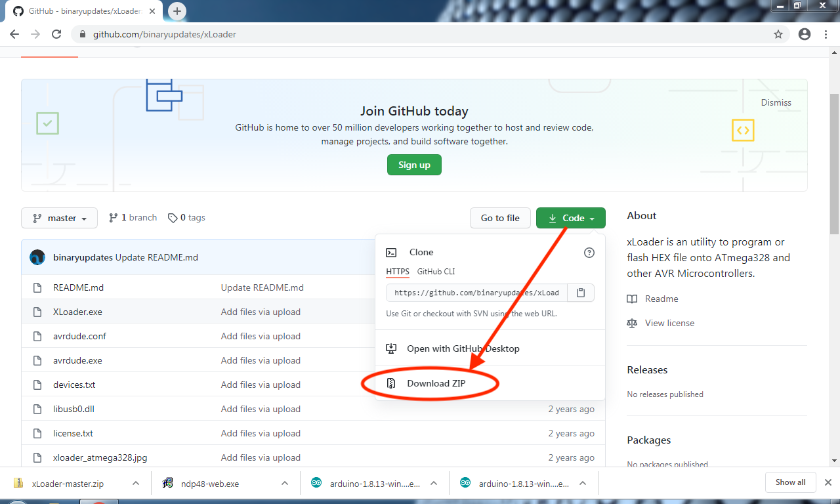Click the Releases heading
This screenshot has height=504, width=840.
647,369
